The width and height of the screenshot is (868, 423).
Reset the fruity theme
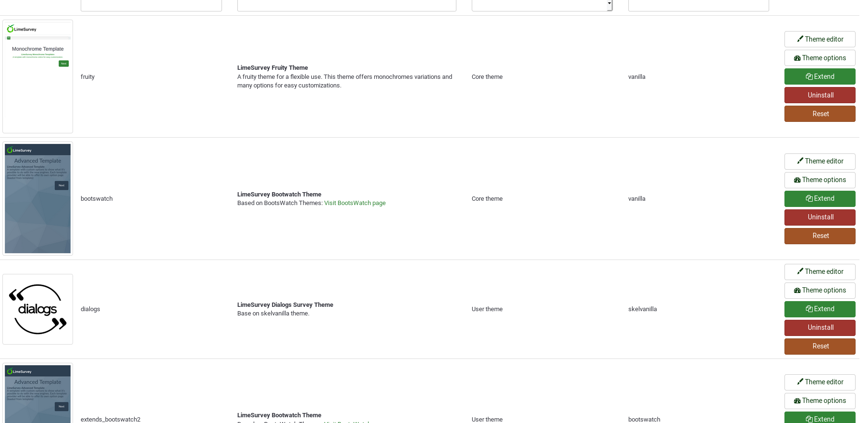pos(819,114)
